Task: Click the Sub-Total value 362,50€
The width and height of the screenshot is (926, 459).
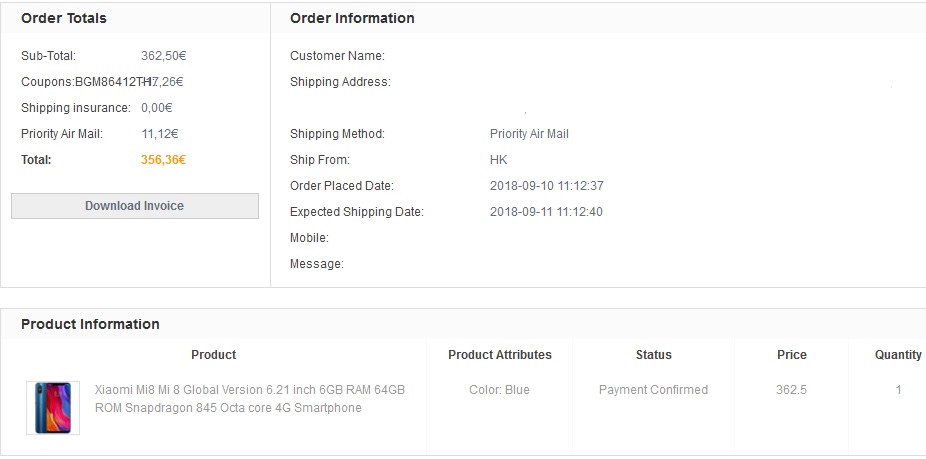Action: coord(162,56)
